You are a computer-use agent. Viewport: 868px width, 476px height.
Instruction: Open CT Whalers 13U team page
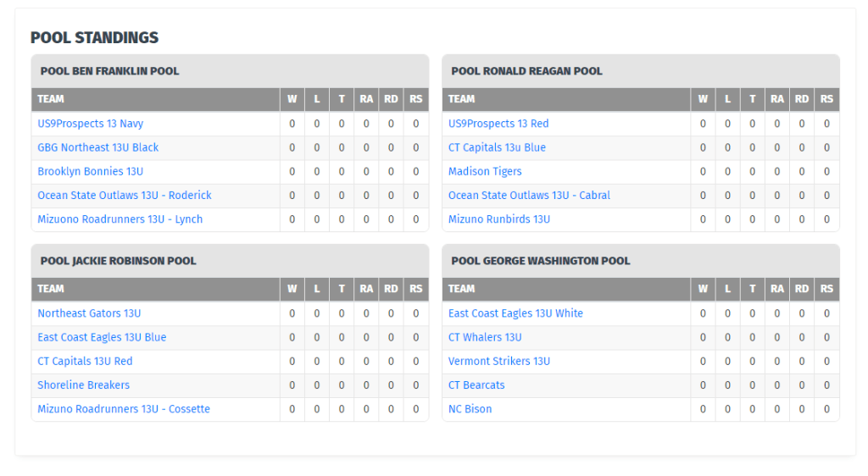[x=485, y=337]
